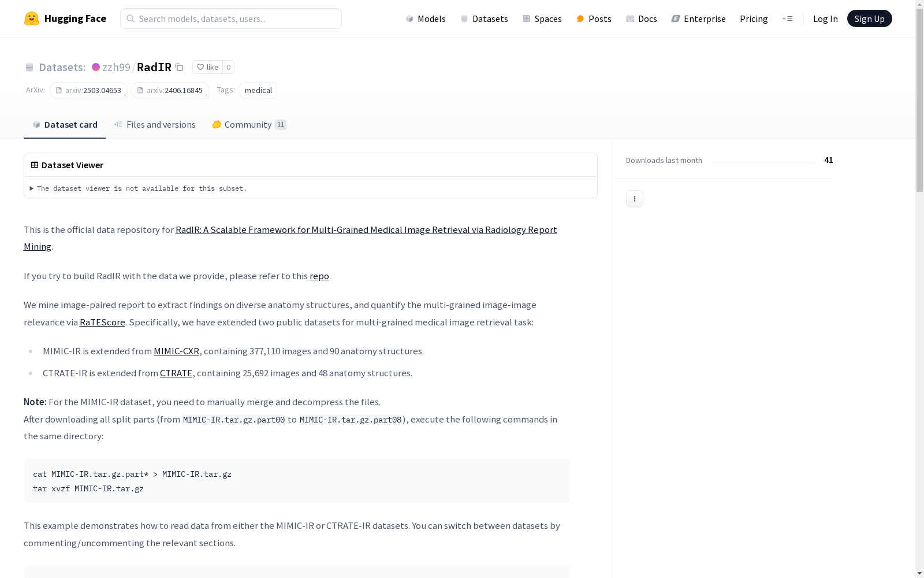The height and width of the screenshot is (578, 924).
Task: Go to Datasets in top navigation
Action: (x=484, y=18)
